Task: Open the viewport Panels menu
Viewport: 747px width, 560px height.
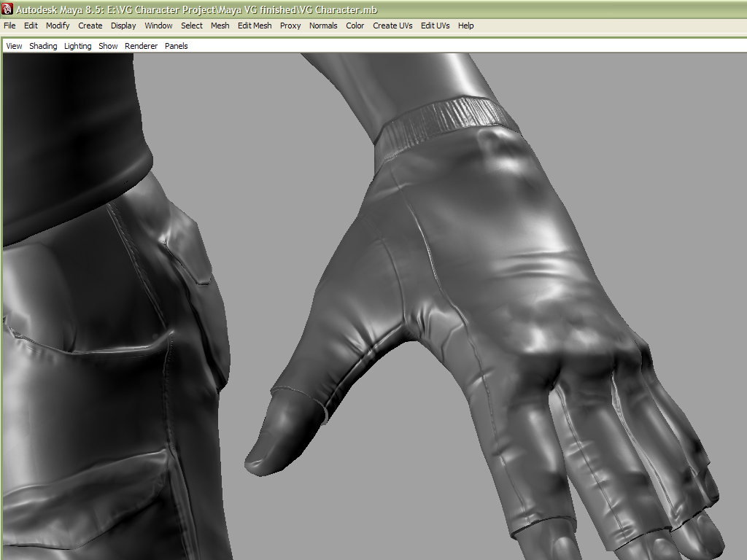Action: [x=176, y=46]
